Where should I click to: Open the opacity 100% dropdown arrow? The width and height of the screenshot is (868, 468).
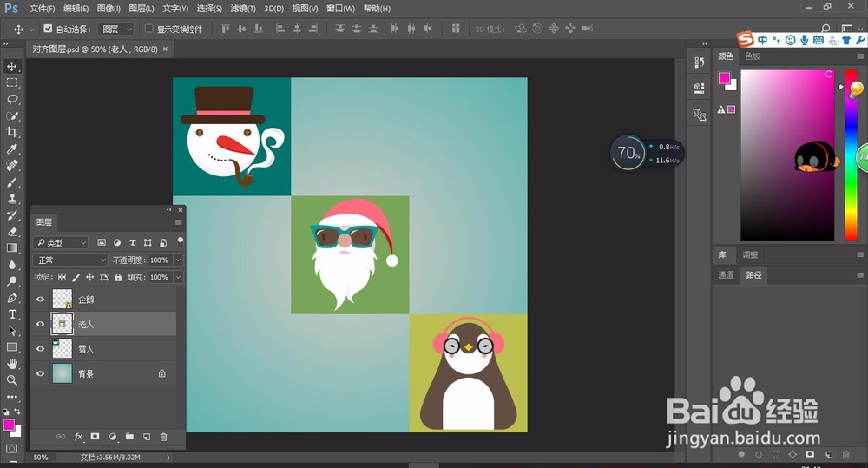tap(178, 260)
